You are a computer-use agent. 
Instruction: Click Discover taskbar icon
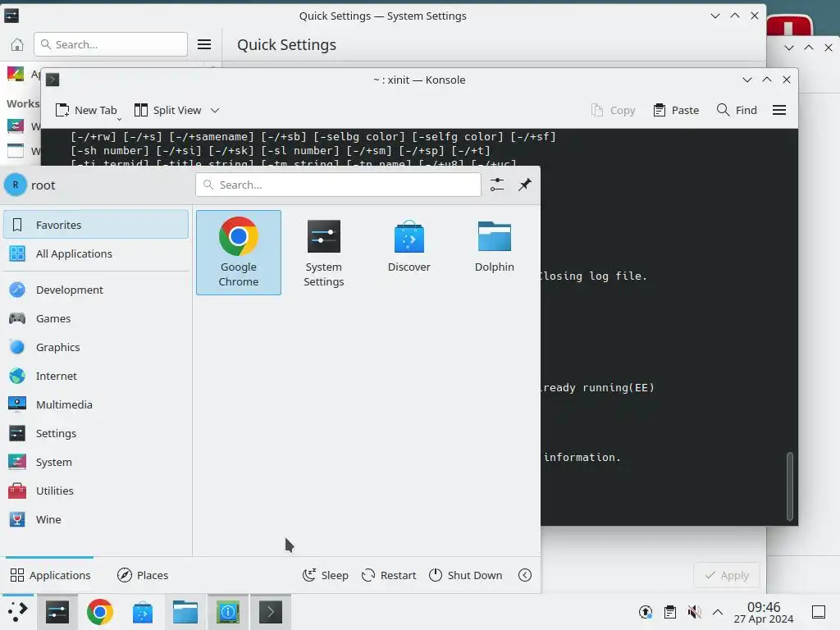[x=143, y=612]
